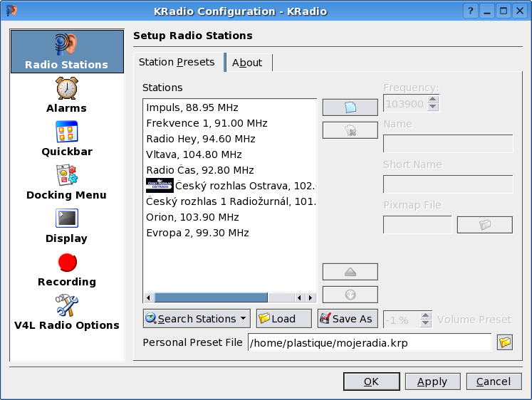
Task: Open the Quickbar settings page
Action: [67, 138]
